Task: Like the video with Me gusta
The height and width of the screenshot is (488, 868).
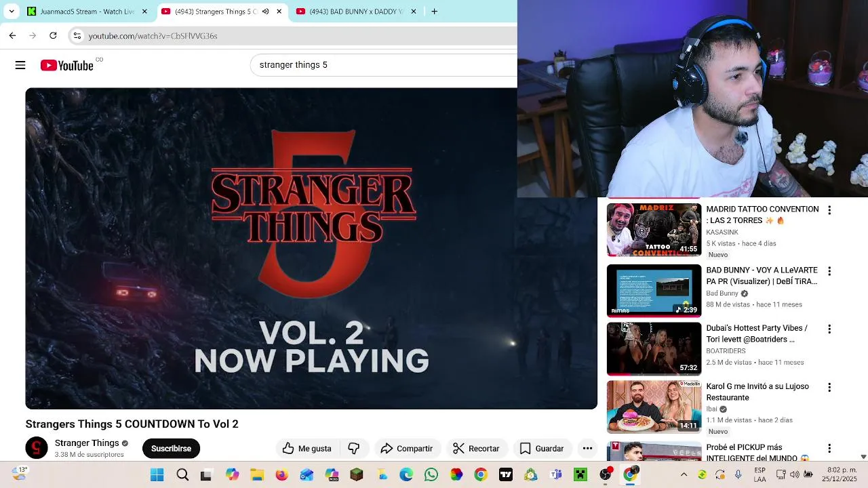Action: 307,448
